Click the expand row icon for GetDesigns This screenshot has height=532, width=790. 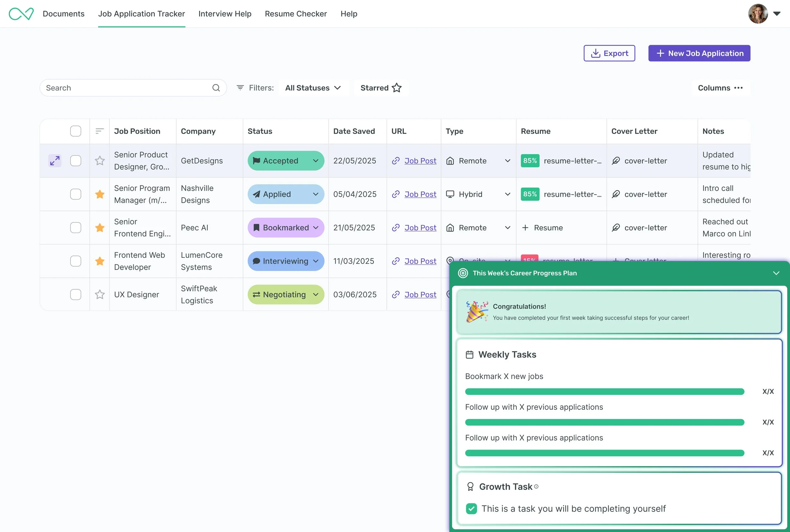pyautogui.click(x=55, y=161)
